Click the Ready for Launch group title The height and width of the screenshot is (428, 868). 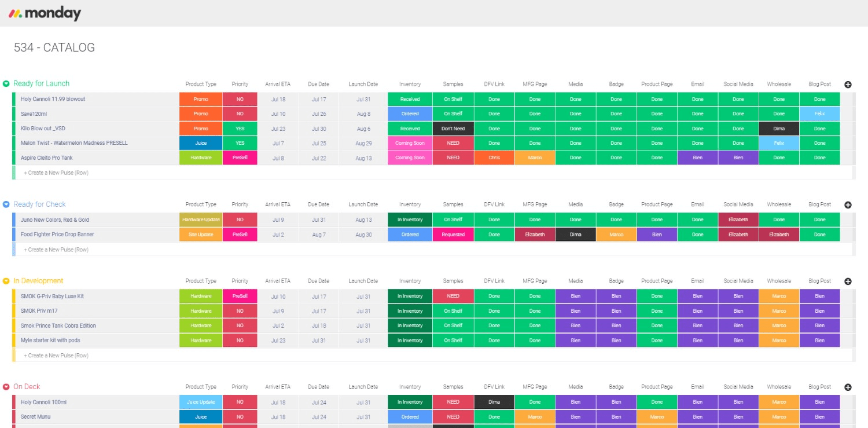click(x=41, y=83)
